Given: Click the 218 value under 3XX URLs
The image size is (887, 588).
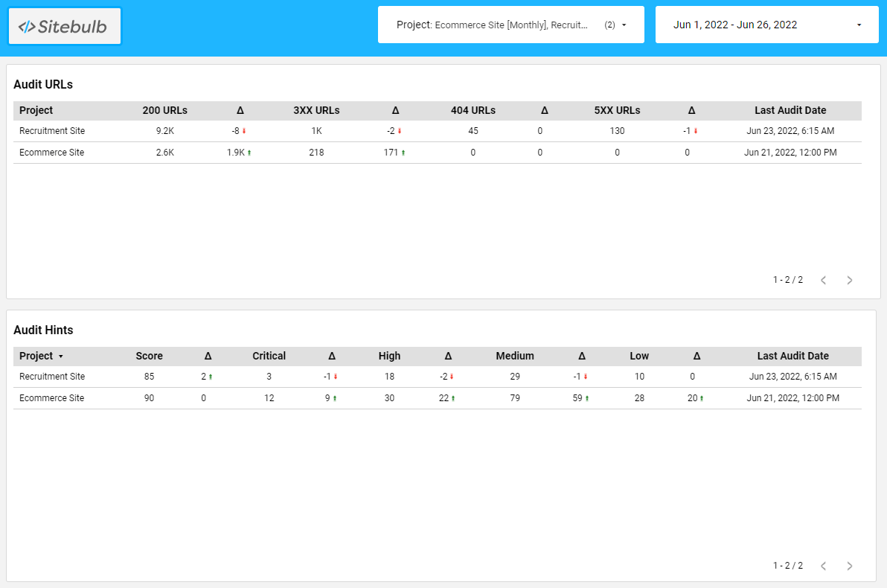Looking at the screenshot, I should point(316,153).
